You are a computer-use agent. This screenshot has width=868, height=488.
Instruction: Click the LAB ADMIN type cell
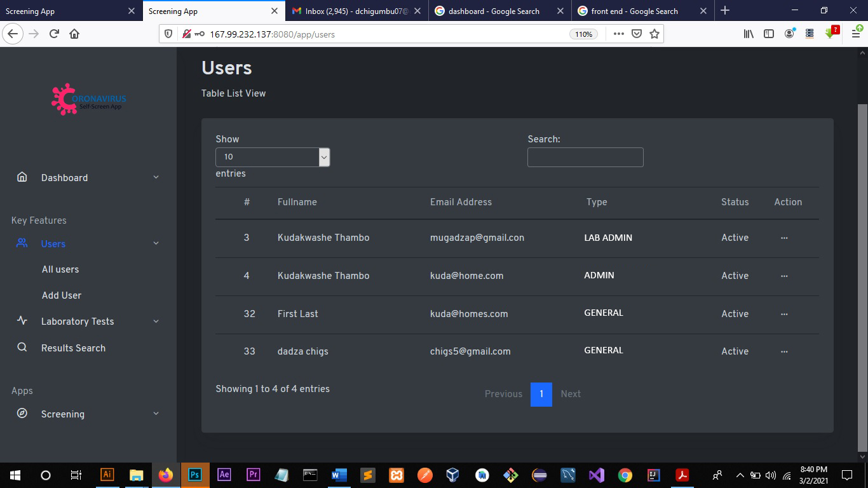[x=608, y=238]
